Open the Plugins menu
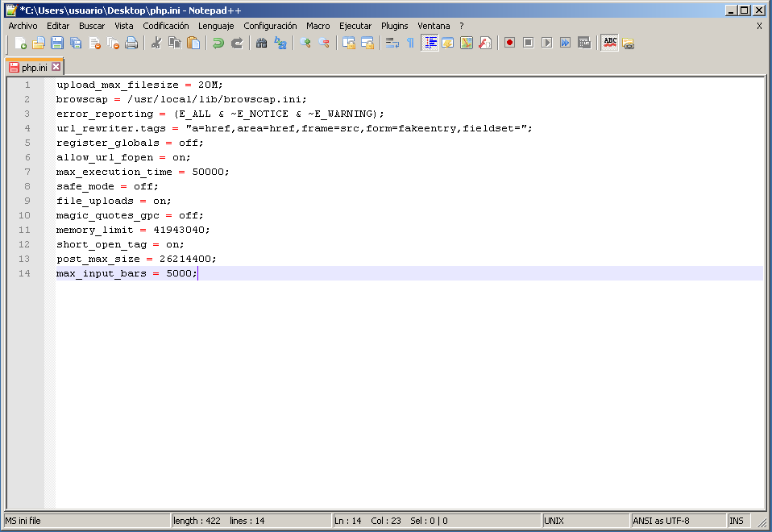This screenshot has width=772, height=532. (394, 26)
